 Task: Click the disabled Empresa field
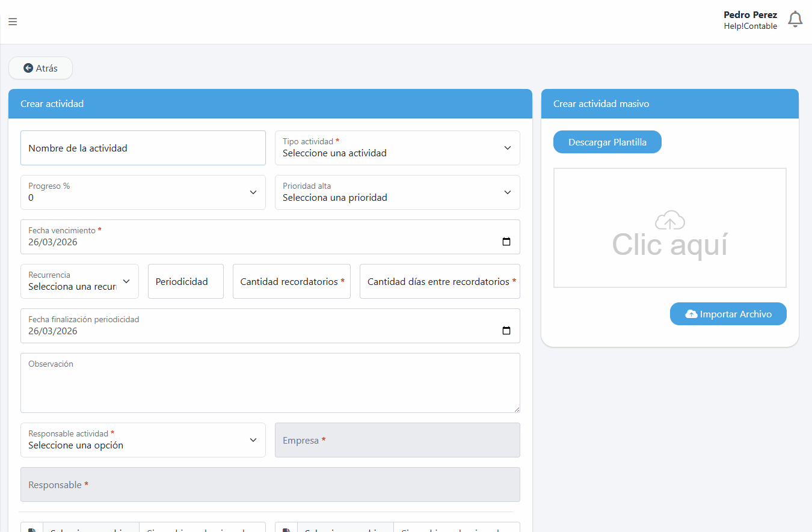click(x=398, y=440)
